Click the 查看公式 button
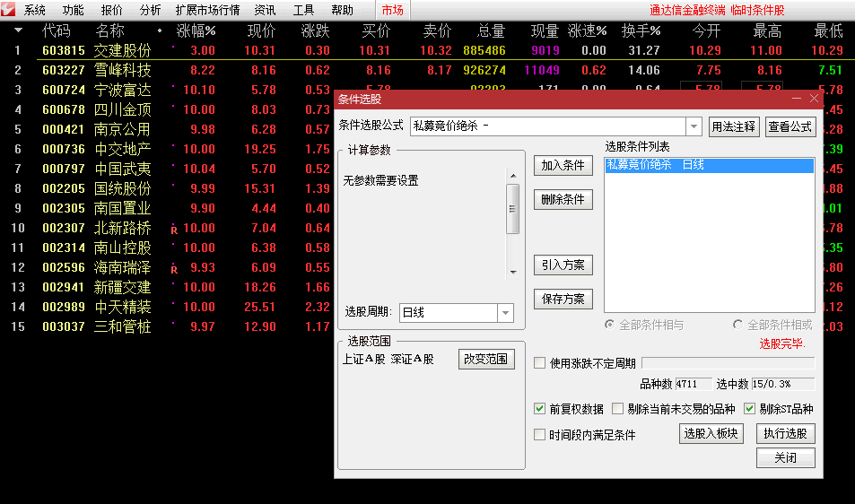Screen dimensions: 855x504 coord(790,127)
